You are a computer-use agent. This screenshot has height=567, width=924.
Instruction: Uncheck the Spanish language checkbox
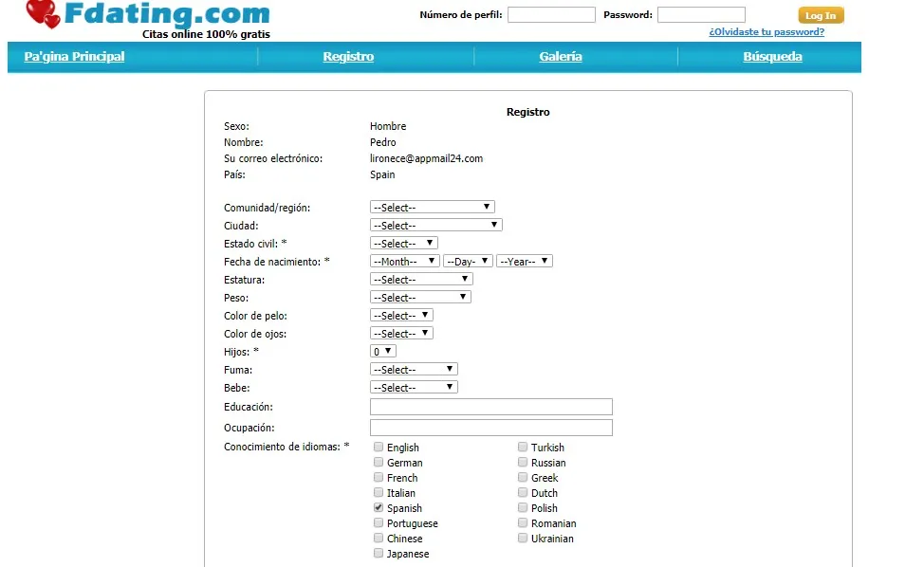[x=379, y=507]
